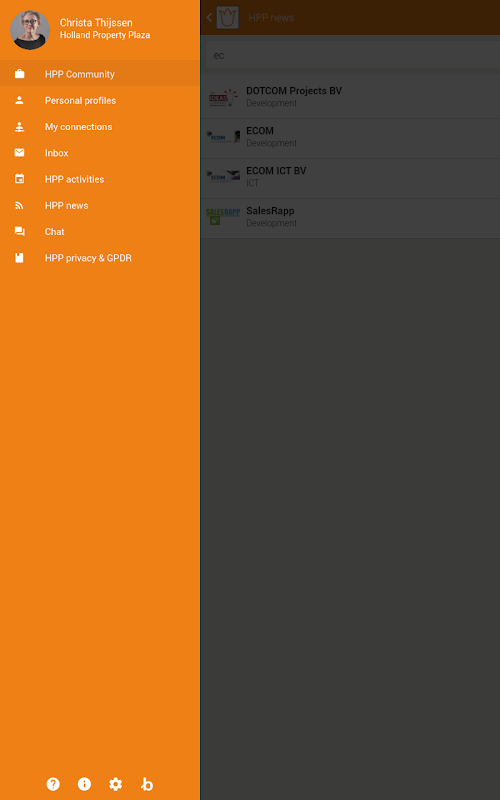Open the info icon in the bottom bar
500x800 pixels.
pos(84,784)
